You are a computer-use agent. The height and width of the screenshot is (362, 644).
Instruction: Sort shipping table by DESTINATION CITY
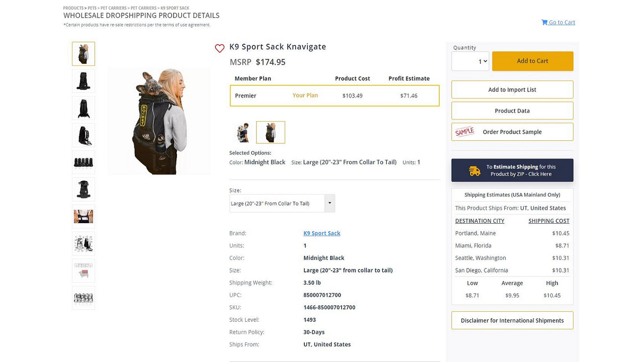[479, 221]
